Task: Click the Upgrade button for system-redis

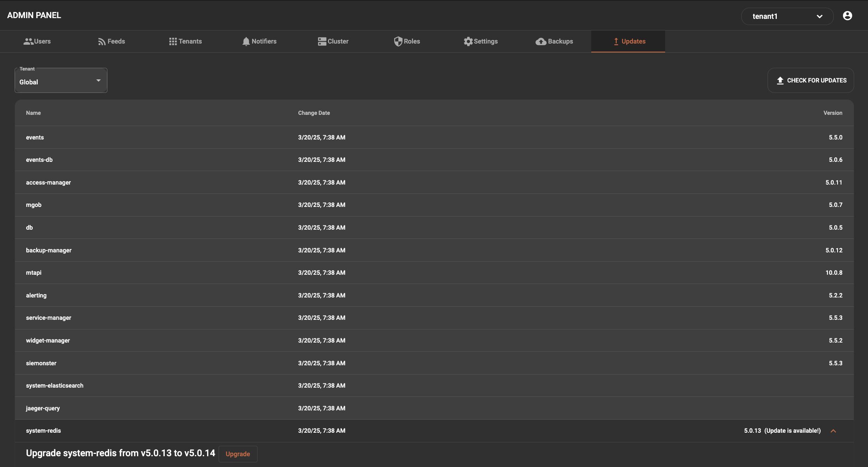Action: (x=237, y=454)
